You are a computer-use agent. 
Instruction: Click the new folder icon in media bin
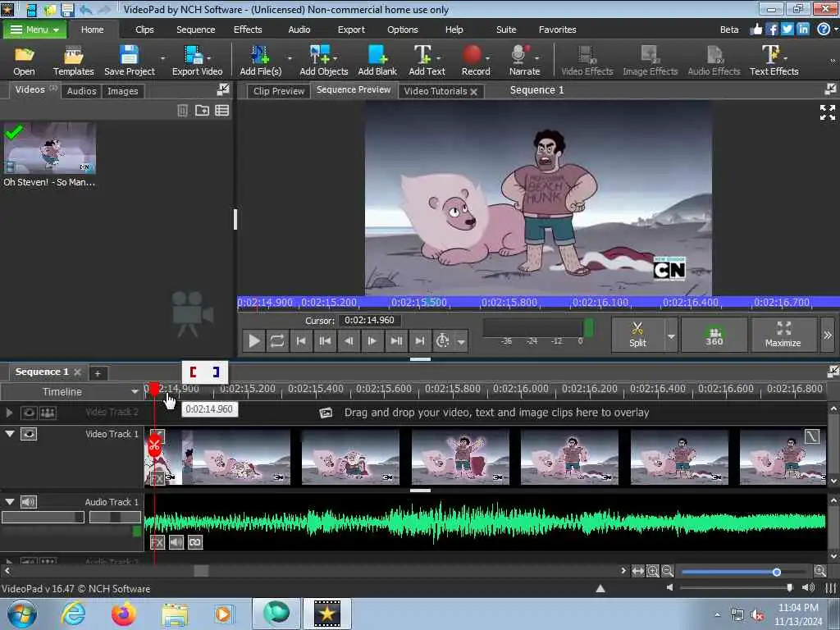point(202,111)
